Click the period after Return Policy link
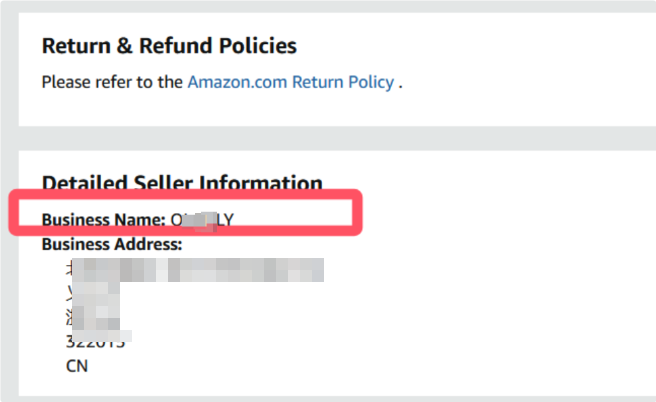 click(400, 82)
